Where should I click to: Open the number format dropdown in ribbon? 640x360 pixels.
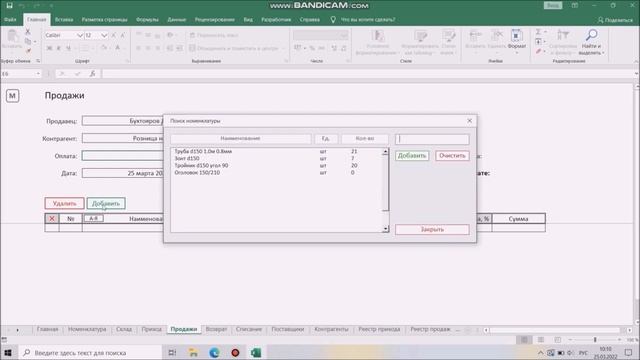pyautogui.click(x=343, y=36)
